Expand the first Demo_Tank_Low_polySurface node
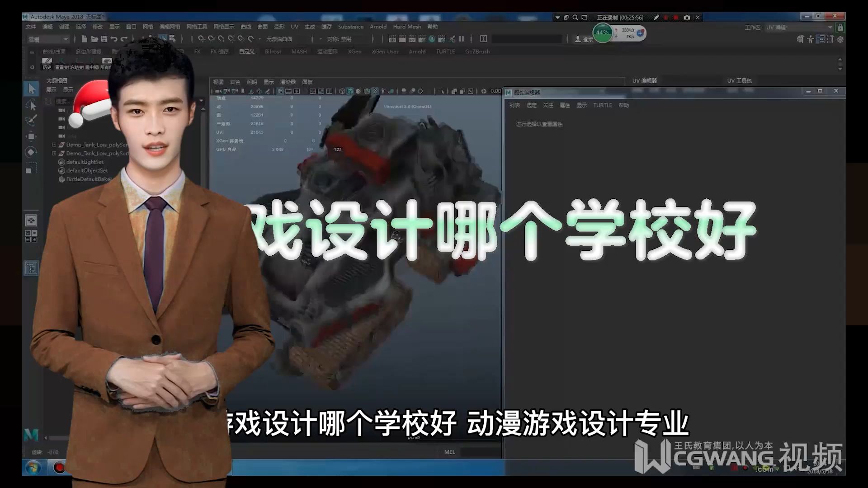This screenshot has height=488, width=868. (54, 145)
